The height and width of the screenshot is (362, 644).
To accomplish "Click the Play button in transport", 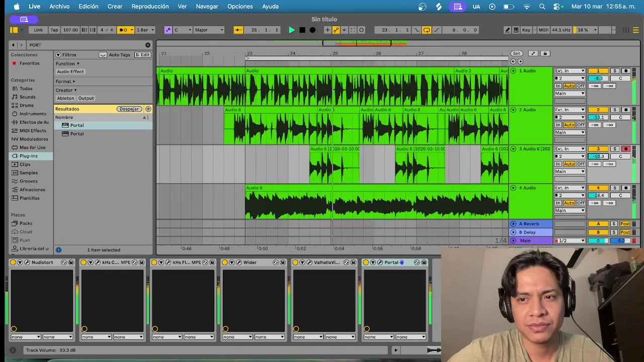I will click(292, 30).
